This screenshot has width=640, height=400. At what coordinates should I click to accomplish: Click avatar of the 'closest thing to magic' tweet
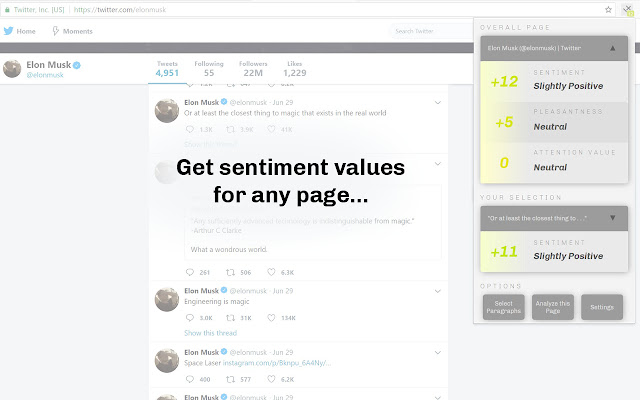[167, 110]
